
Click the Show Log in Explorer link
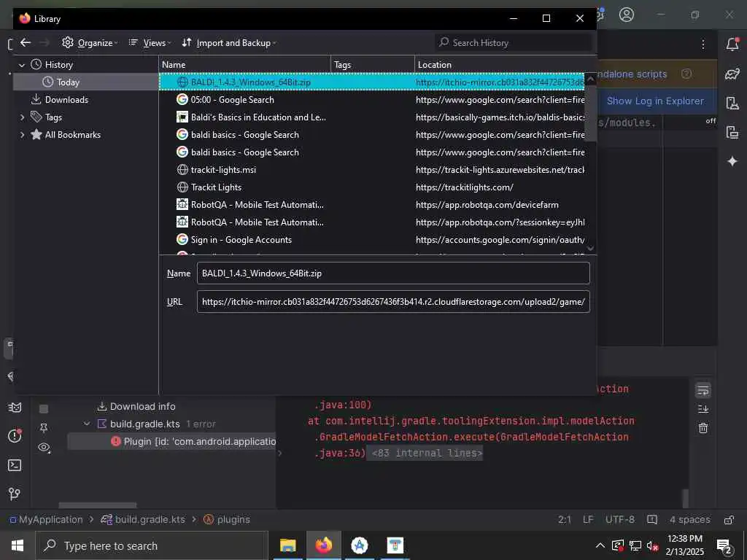[x=655, y=101]
